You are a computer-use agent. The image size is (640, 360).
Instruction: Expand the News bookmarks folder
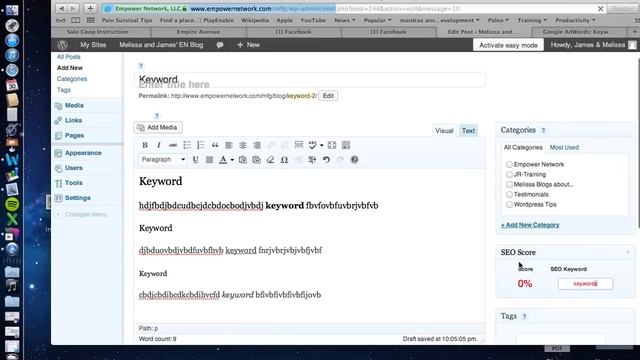click(x=344, y=20)
